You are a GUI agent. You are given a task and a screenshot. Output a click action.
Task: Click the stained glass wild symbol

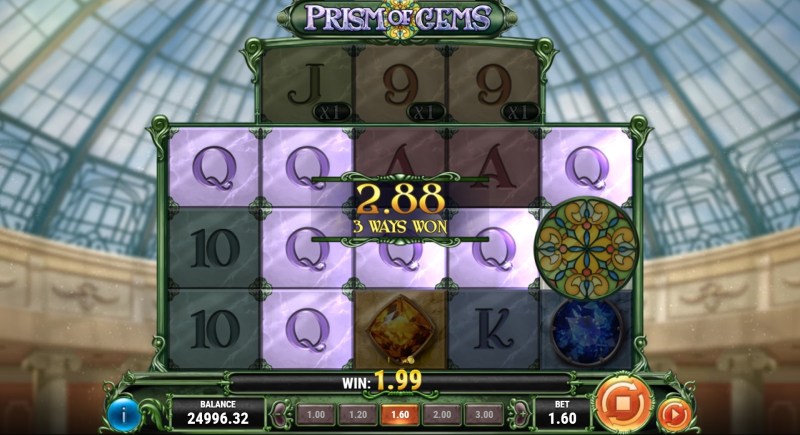point(586,248)
